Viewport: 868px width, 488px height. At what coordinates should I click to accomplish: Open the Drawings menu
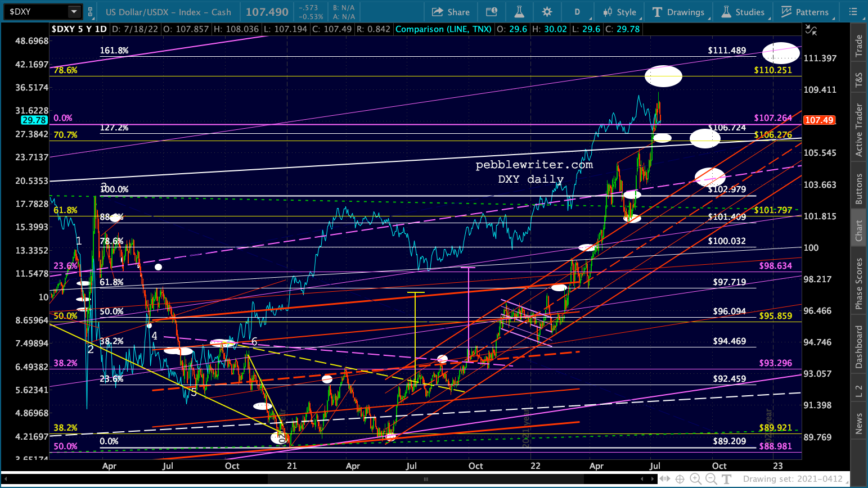pos(678,12)
